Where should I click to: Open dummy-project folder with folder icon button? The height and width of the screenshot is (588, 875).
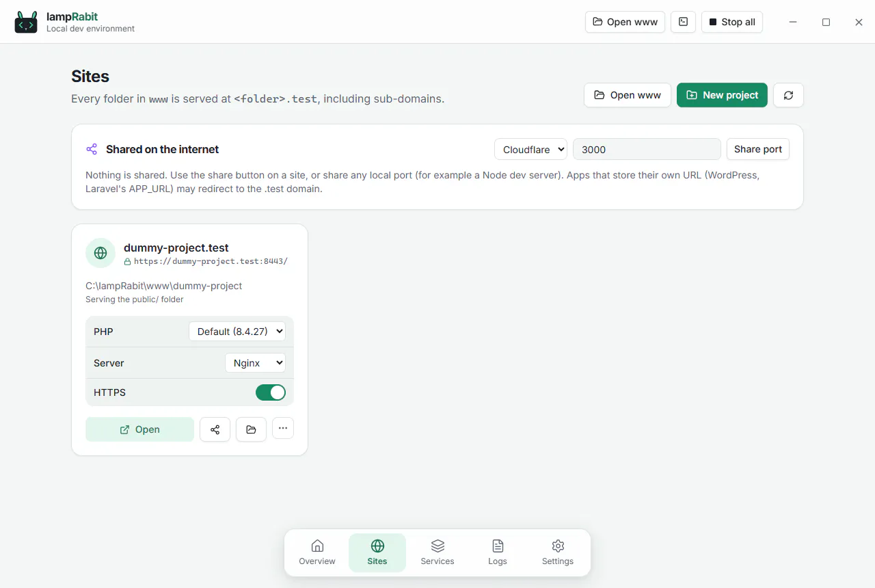251,429
